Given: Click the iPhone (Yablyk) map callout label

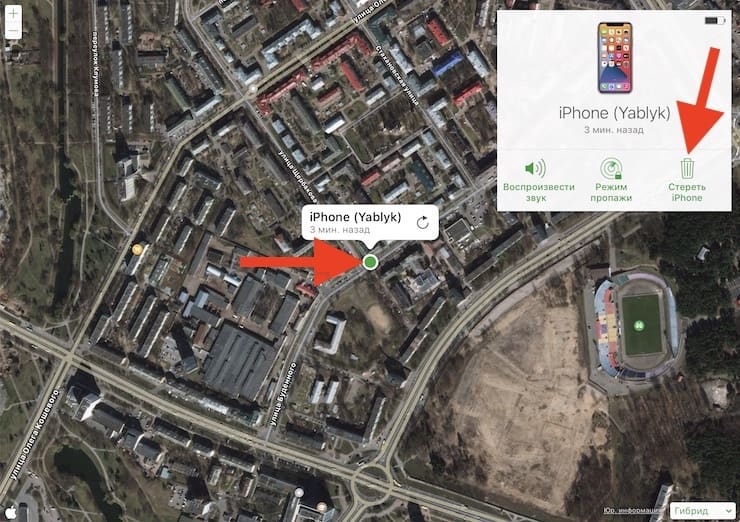Looking at the screenshot, I should [x=355, y=217].
